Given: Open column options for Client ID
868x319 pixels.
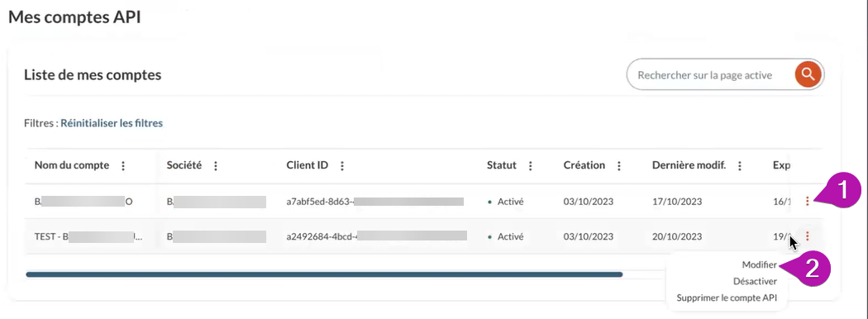Looking at the screenshot, I should click(x=342, y=165).
